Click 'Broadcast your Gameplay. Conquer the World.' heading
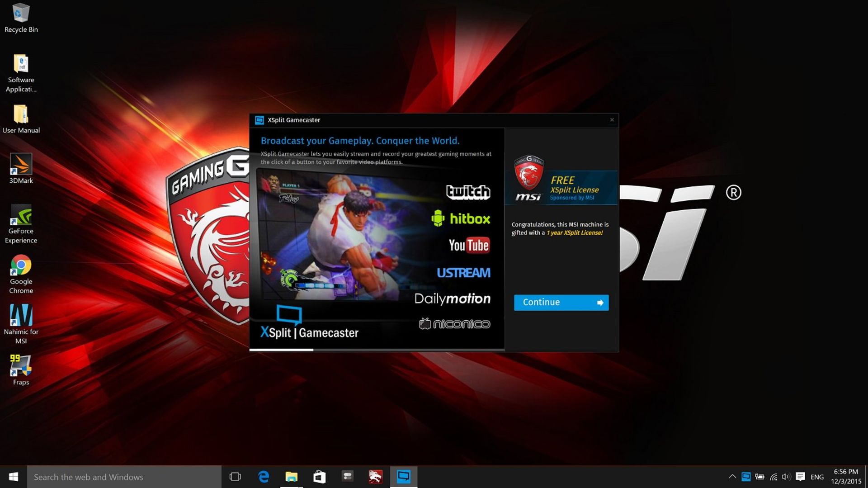This screenshot has height=488, width=868. pos(360,141)
